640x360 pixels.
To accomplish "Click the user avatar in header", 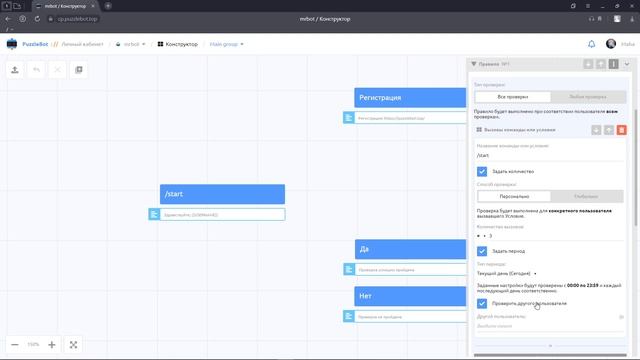I will point(611,44).
